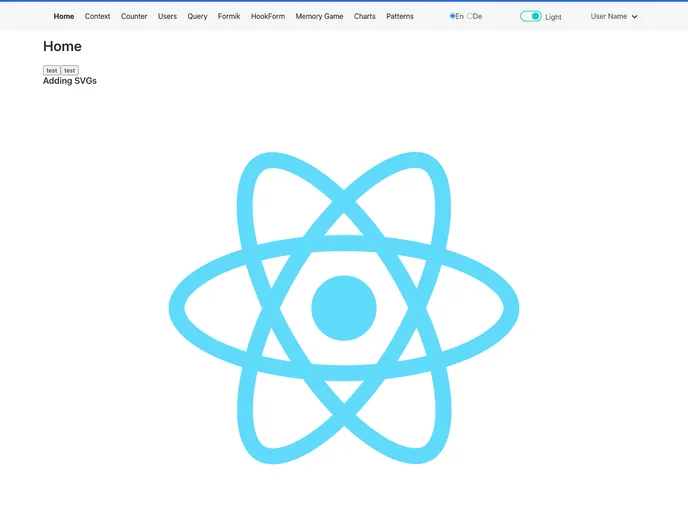The image size is (688, 512).
Task: Open the Users page
Action: coord(167,17)
